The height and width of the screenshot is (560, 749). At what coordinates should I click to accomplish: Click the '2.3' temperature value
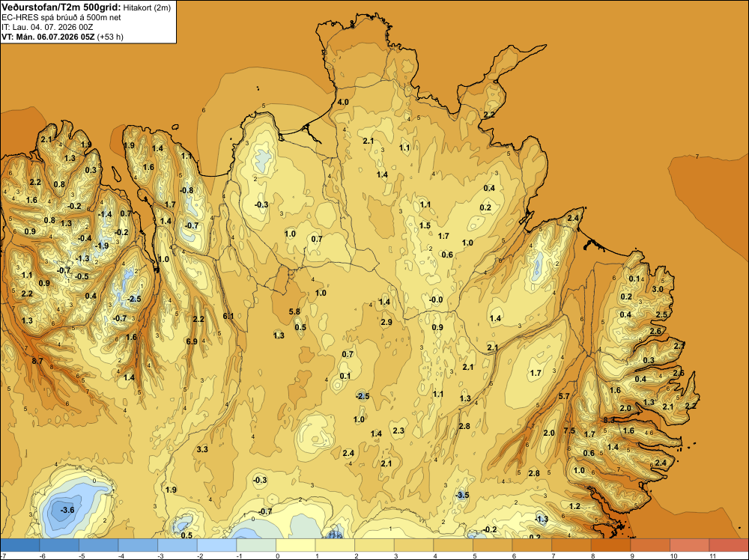click(x=398, y=430)
